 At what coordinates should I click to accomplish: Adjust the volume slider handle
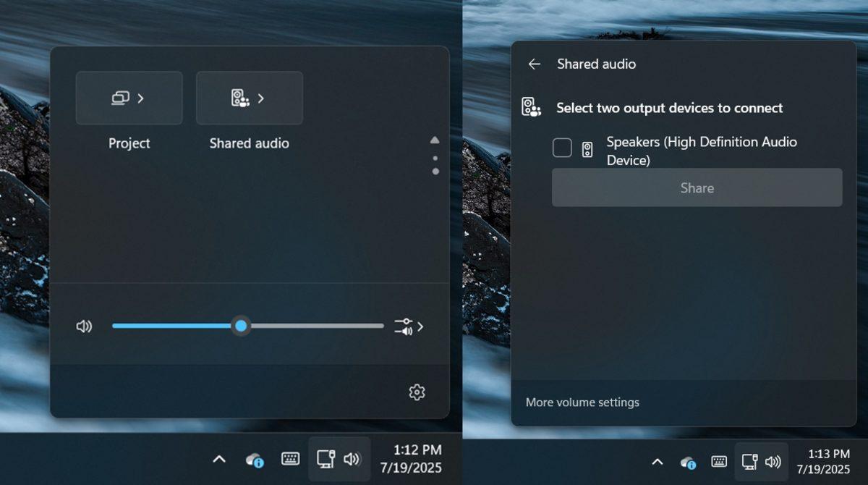pos(242,326)
